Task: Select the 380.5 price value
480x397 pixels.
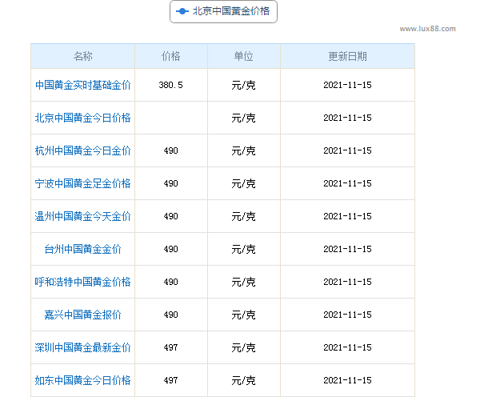Action: pyautogui.click(x=171, y=85)
